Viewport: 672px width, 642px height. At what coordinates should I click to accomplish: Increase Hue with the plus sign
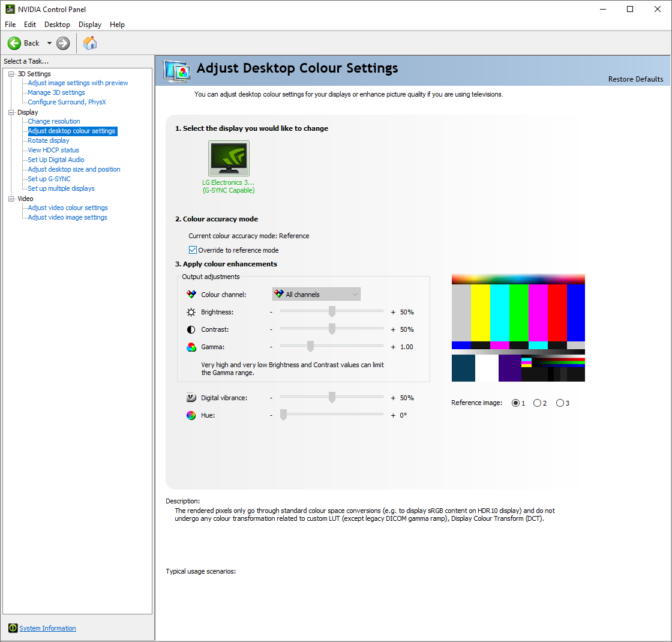tap(393, 415)
